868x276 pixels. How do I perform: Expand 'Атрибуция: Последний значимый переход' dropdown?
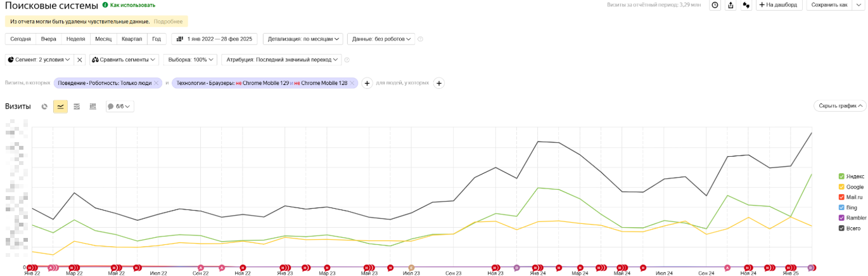[281, 60]
